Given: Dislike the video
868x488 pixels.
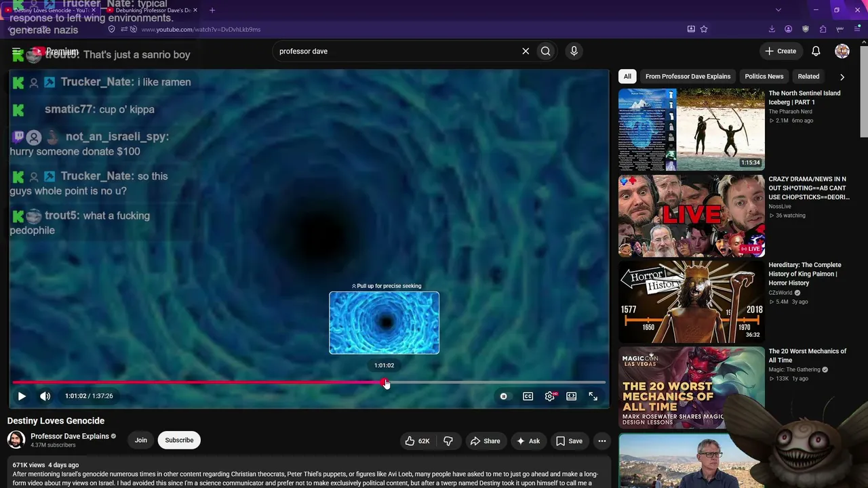Looking at the screenshot, I should (x=448, y=441).
